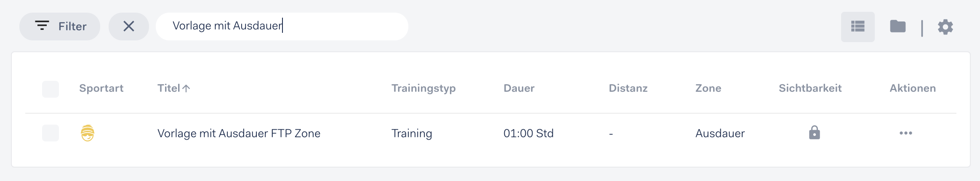Click the Distanz column header

(x=628, y=88)
